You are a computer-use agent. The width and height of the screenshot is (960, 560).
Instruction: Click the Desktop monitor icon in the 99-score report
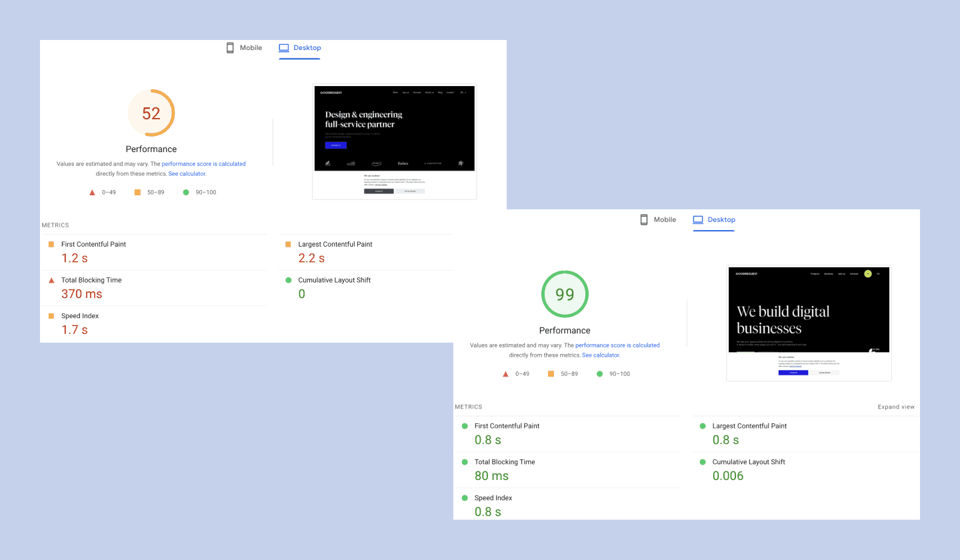click(x=698, y=219)
